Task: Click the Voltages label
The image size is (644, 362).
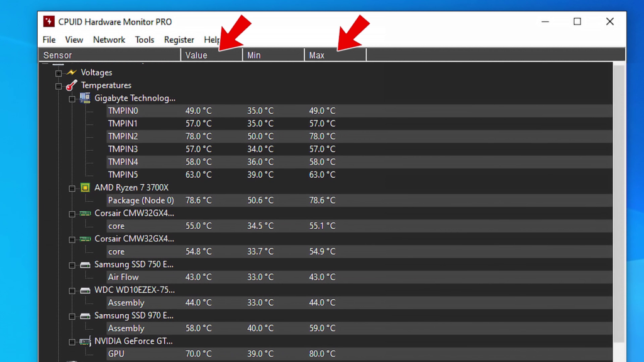Action: click(x=96, y=73)
